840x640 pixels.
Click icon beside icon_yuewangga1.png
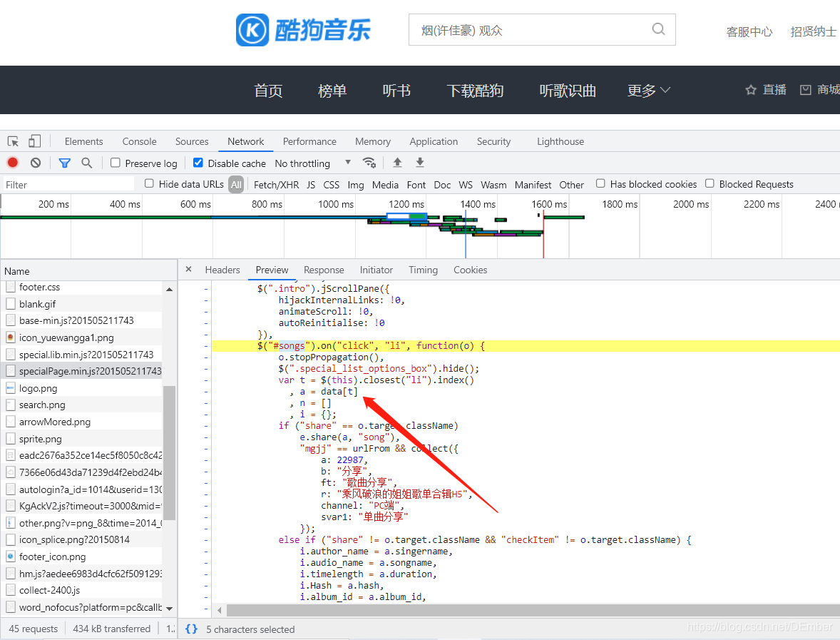point(10,337)
